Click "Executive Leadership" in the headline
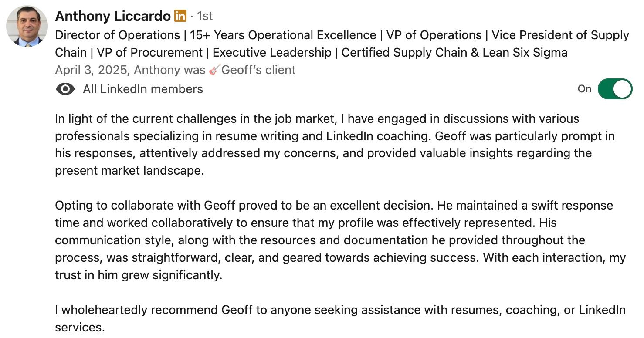644x338 pixels. [x=272, y=53]
